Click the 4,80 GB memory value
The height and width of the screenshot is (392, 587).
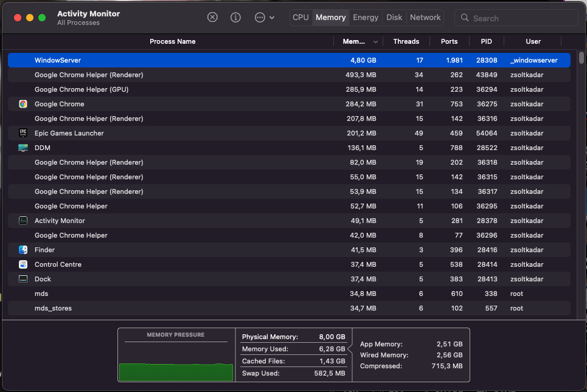pyautogui.click(x=363, y=60)
